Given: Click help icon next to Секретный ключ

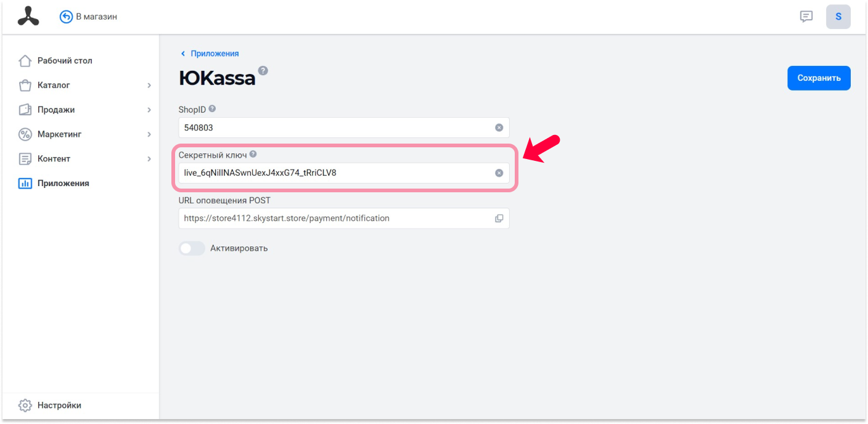Looking at the screenshot, I should (253, 154).
